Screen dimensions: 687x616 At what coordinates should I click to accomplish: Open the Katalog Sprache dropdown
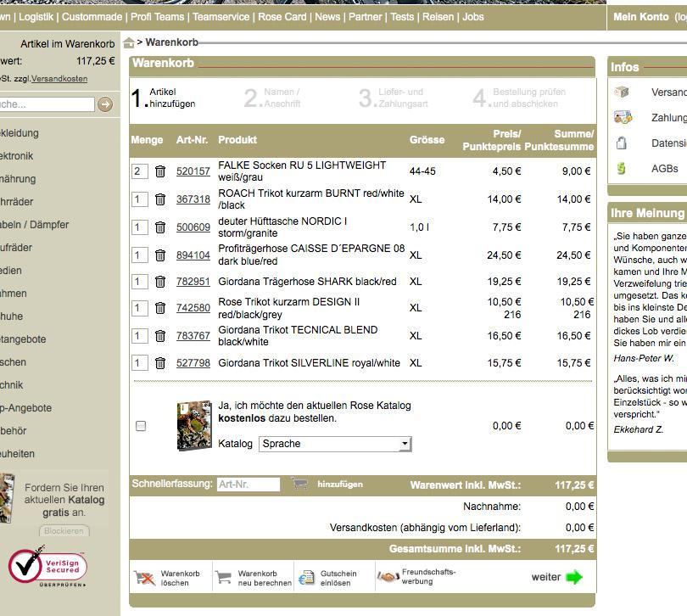[x=335, y=444]
